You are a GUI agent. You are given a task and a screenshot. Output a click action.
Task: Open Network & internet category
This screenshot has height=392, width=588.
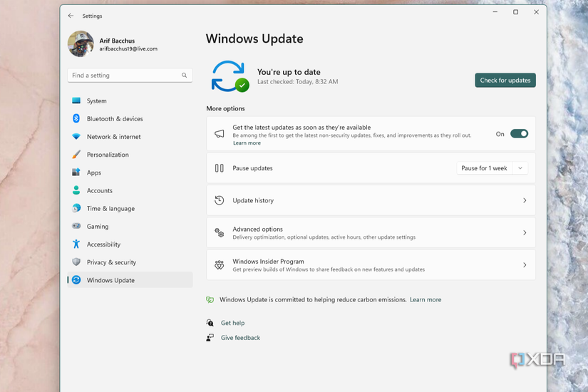point(130,137)
